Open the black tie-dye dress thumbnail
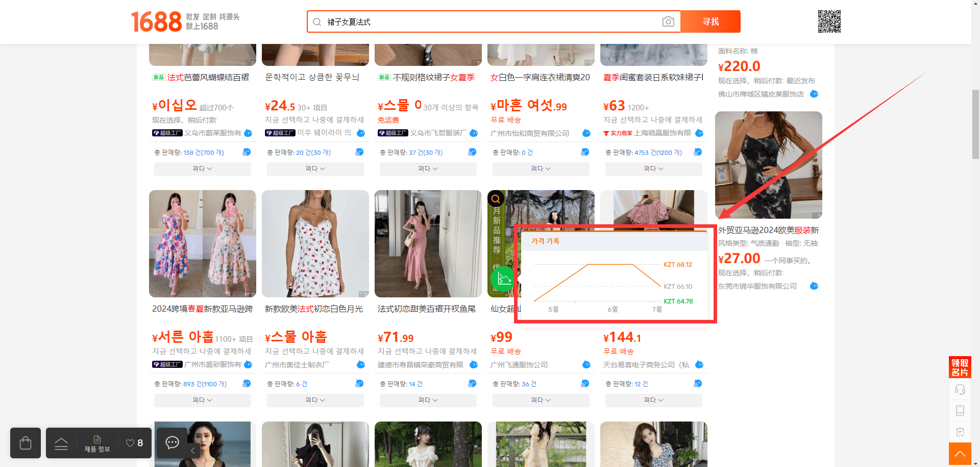 pyautogui.click(x=768, y=165)
